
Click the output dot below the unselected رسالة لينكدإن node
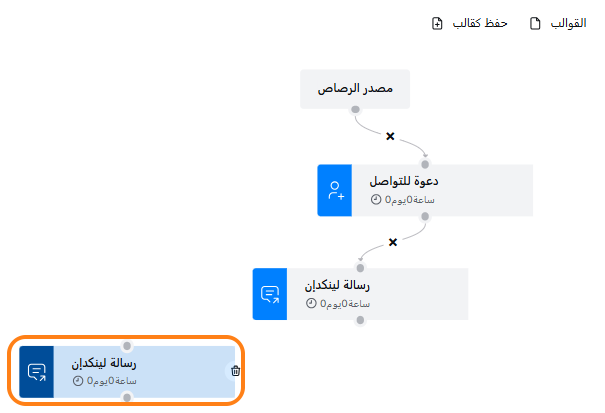click(x=360, y=320)
